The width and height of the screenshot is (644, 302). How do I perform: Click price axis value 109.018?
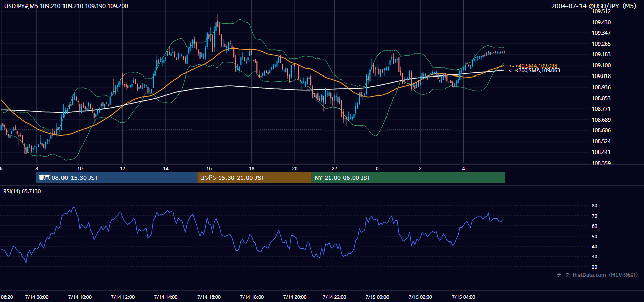(601, 76)
